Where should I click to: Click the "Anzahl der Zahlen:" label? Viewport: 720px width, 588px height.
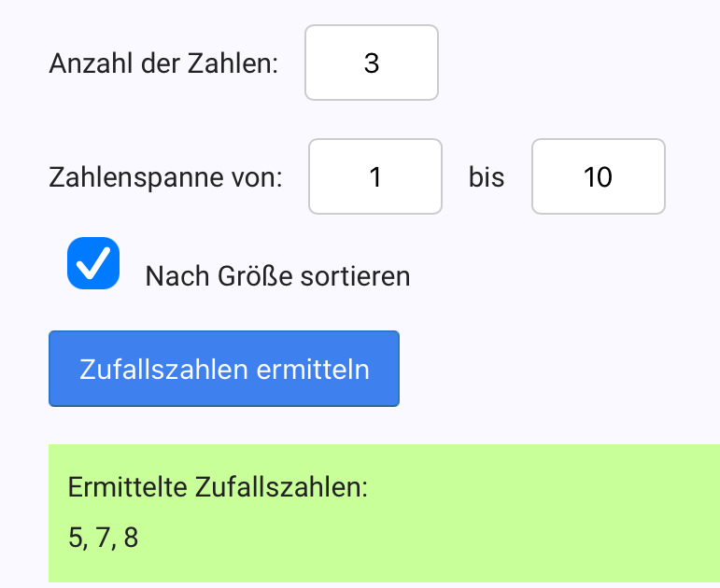(163, 63)
